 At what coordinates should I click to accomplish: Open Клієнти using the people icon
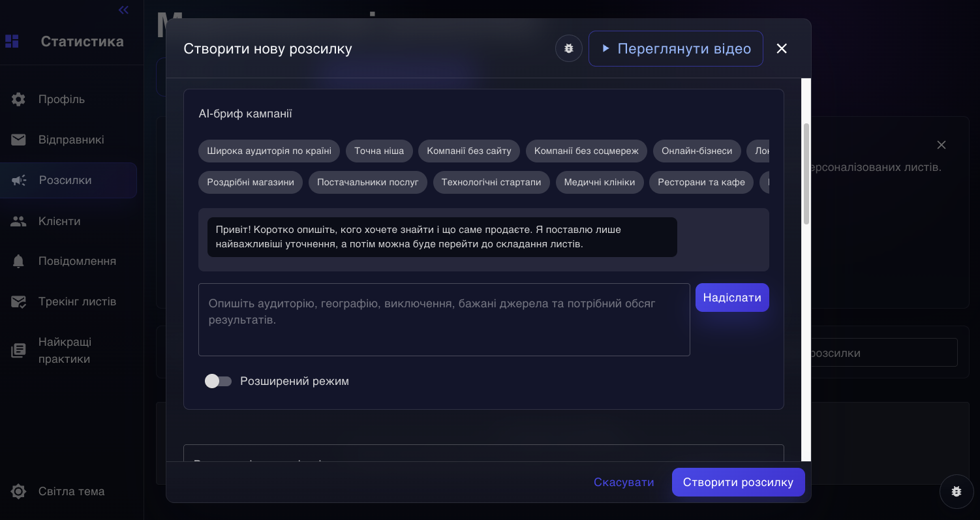tap(18, 221)
